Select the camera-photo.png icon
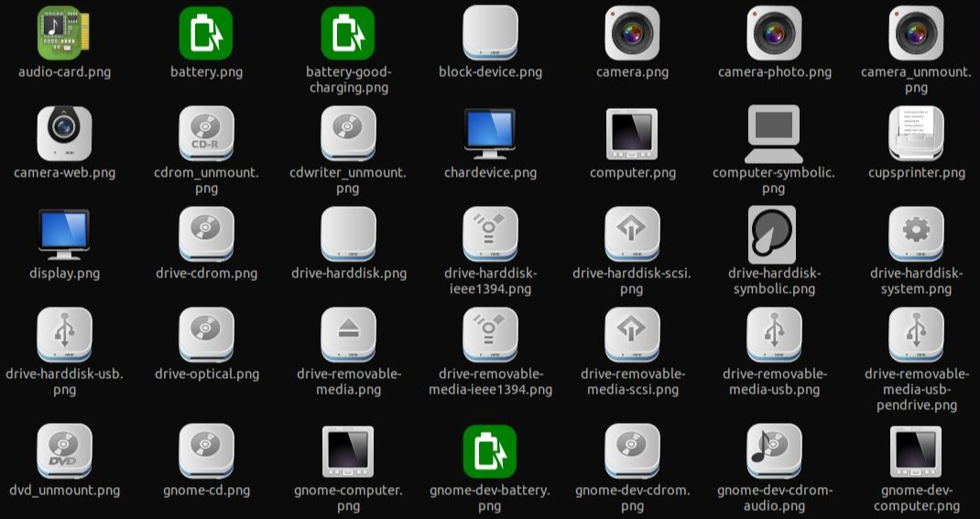 tap(774, 33)
